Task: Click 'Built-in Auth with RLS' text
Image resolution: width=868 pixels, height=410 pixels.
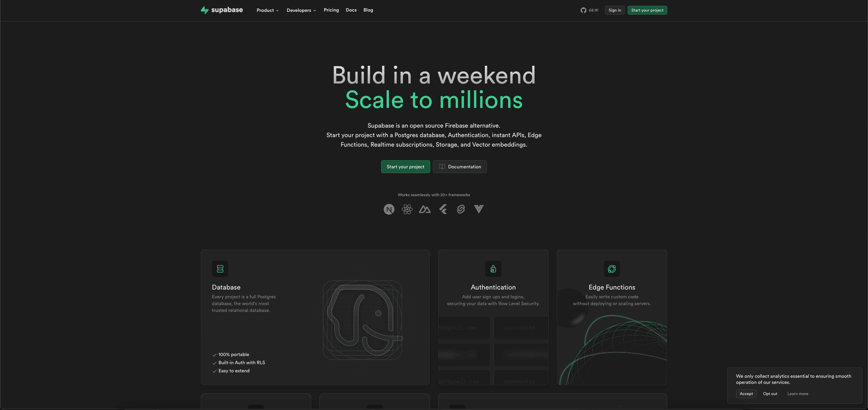Action: coord(242,363)
